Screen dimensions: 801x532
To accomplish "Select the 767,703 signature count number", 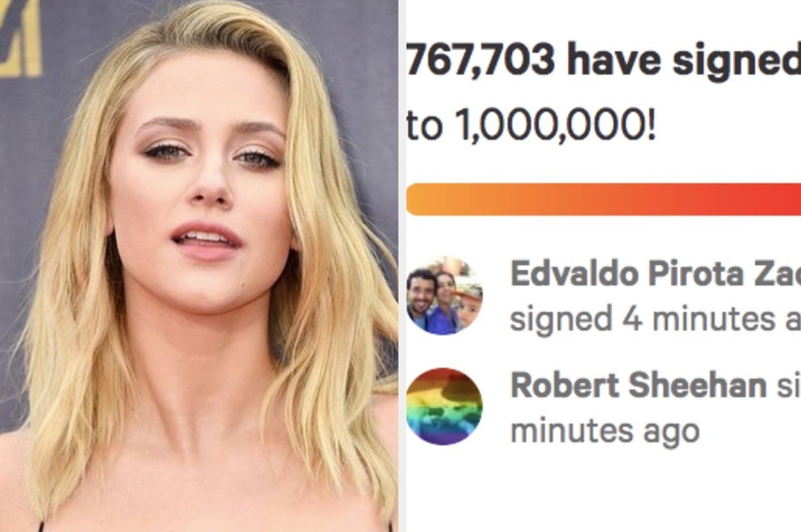I will pyautogui.click(x=481, y=60).
